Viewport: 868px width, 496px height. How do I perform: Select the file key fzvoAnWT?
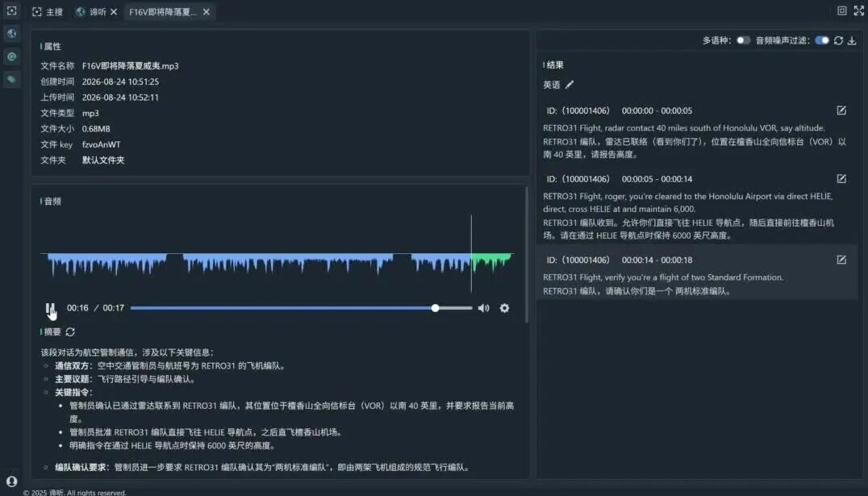[102, 144]
